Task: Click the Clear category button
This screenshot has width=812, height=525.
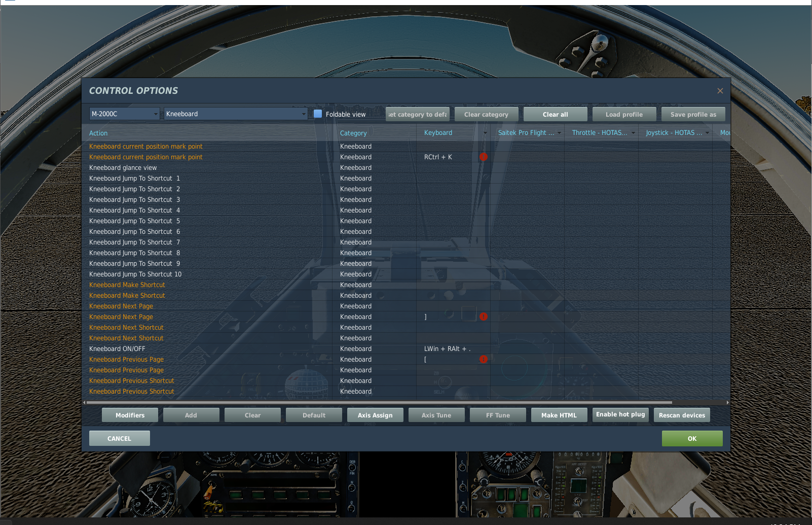Action: pyautogui.click(x=487, y=114)
